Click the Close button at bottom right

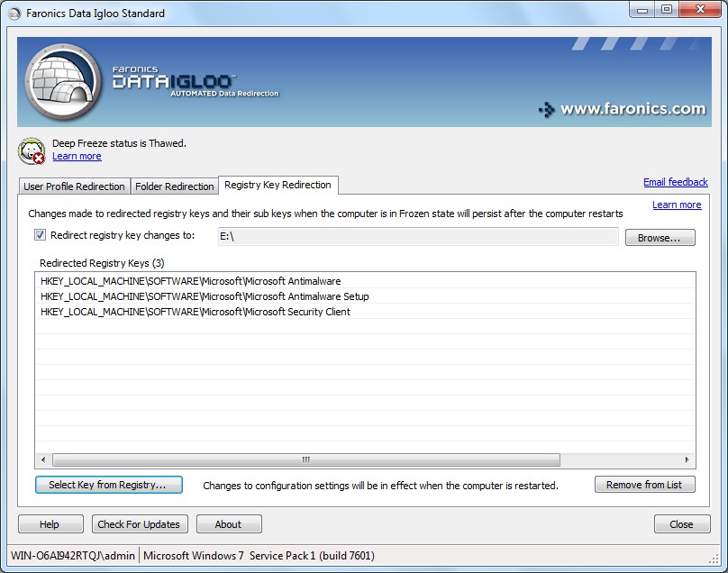coord(682,524)
